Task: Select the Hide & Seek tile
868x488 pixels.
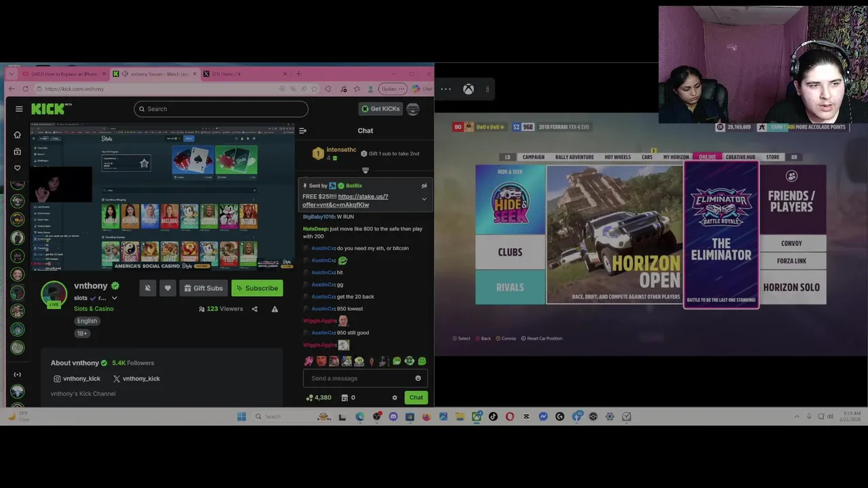Action: tap(510, 199)
